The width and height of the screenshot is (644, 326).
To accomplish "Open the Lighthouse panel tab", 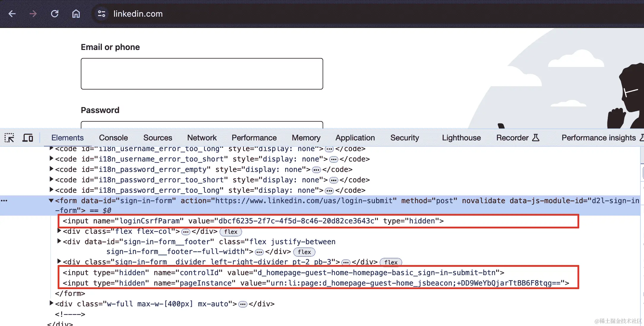I will click(x=461, y=138).
